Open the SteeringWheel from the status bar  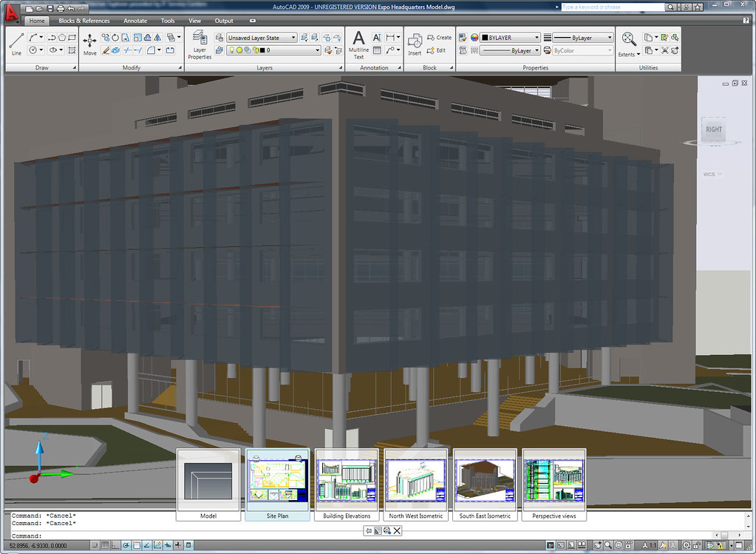[x=619, y=546]
